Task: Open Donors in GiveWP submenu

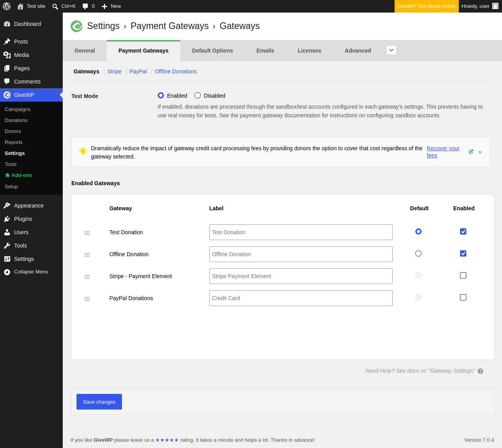Action: (13, 131)
